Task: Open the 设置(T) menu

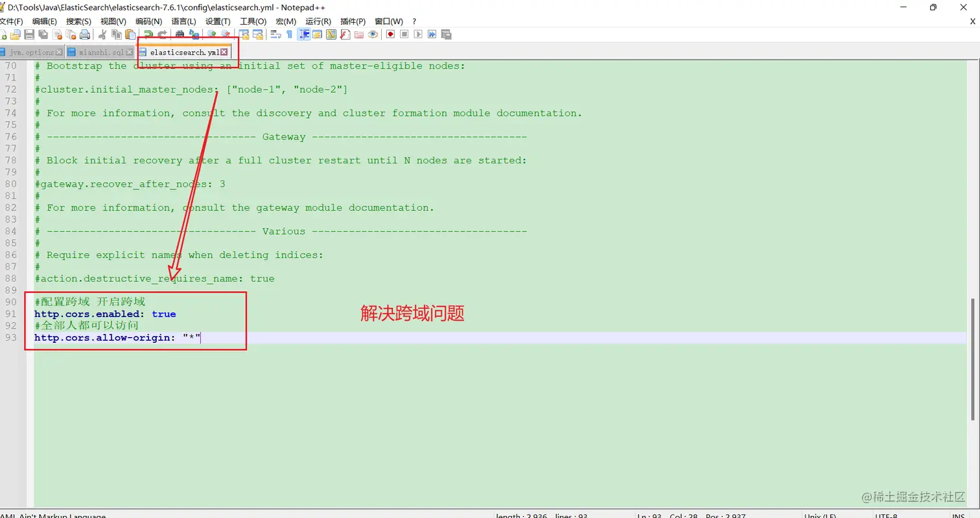Action: tap(218, 21)
